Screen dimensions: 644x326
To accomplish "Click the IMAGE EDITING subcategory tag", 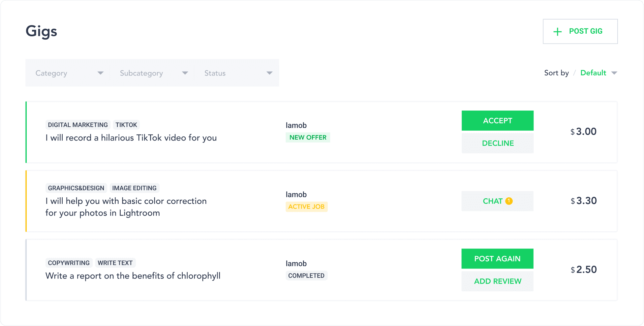I will pos(134,188).
